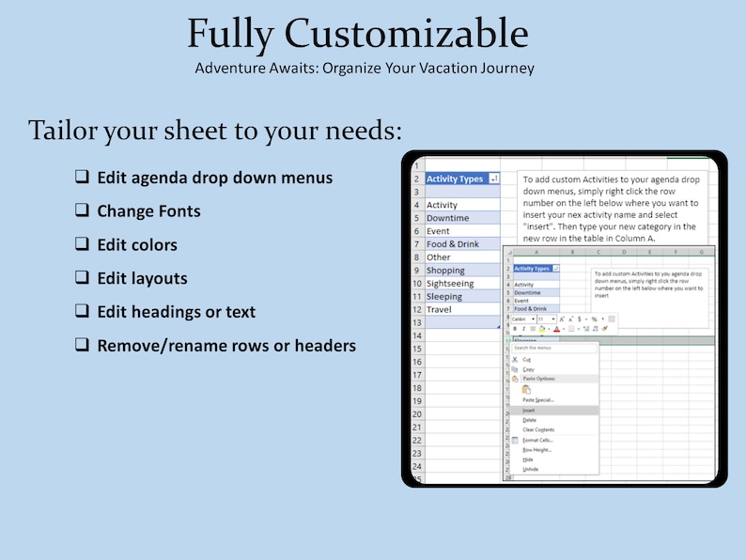Select row header 14 in the large sheet
The width and height of the screenshot is (746, 560).
point(417,335)
